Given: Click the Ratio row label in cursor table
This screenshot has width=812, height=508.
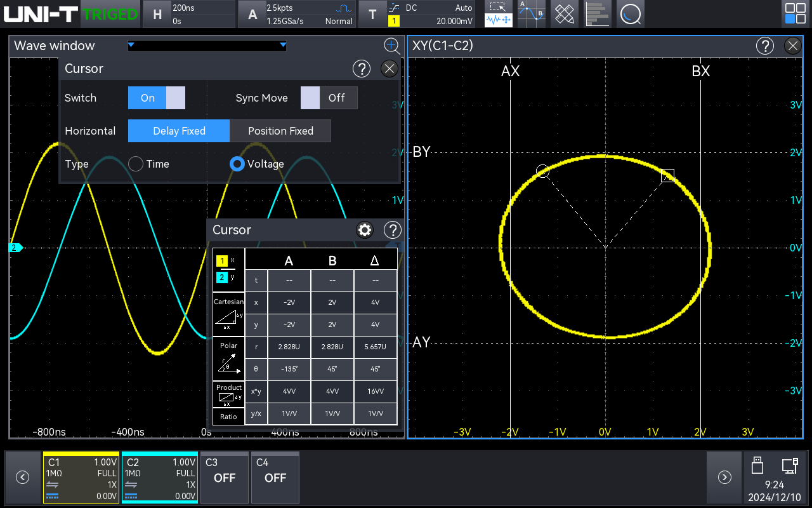Looking at the screenshot, I should tap(228, 417).
